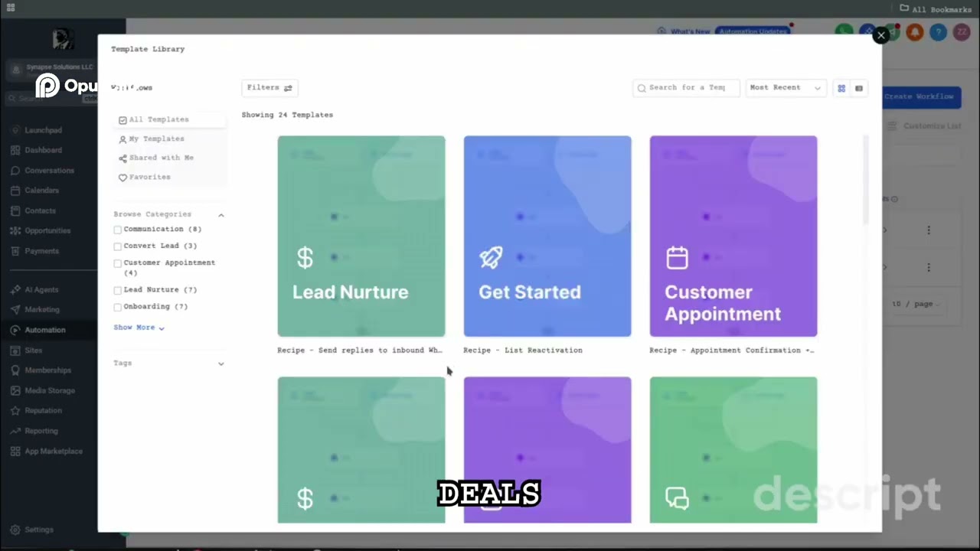Click the Sites sidebar icon
980x551 pixels.
coord(15,350)
